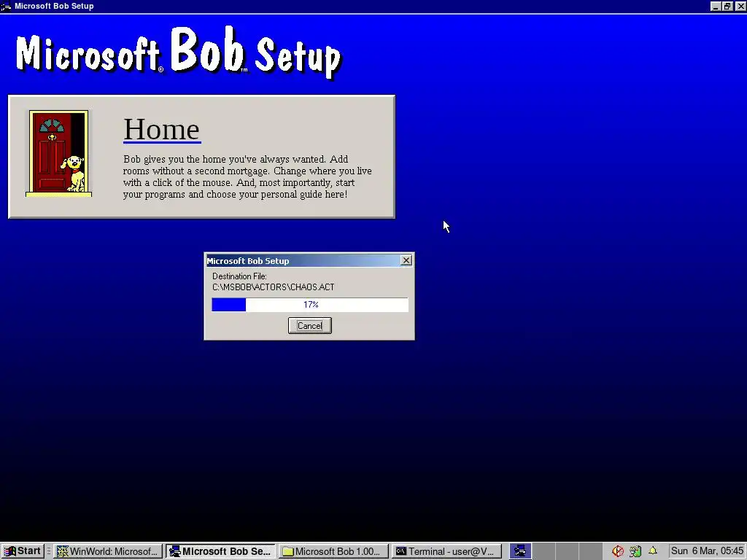Click the 17% installation progress bar

[x=309, y=305]
